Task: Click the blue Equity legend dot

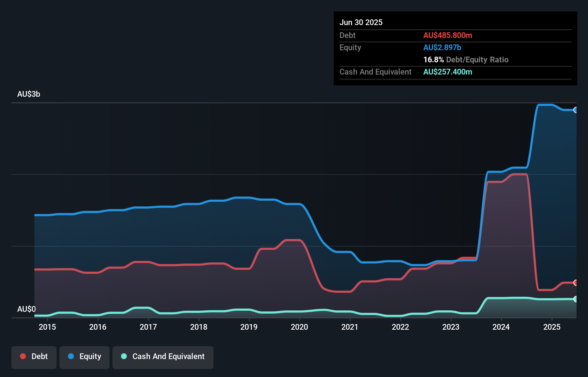Action: click(x=71, y=356)
